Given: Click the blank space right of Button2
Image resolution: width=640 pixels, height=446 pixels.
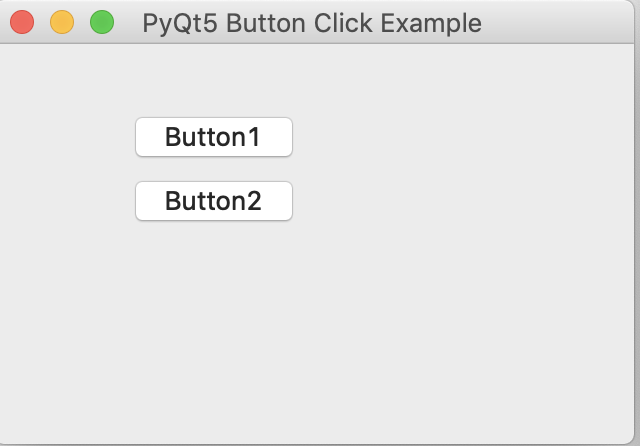Looking at the screenshot, I should tap(450, 201).
